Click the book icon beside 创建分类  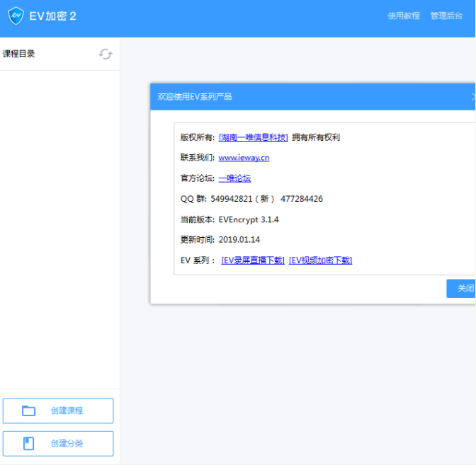click(x=28, y=443)
